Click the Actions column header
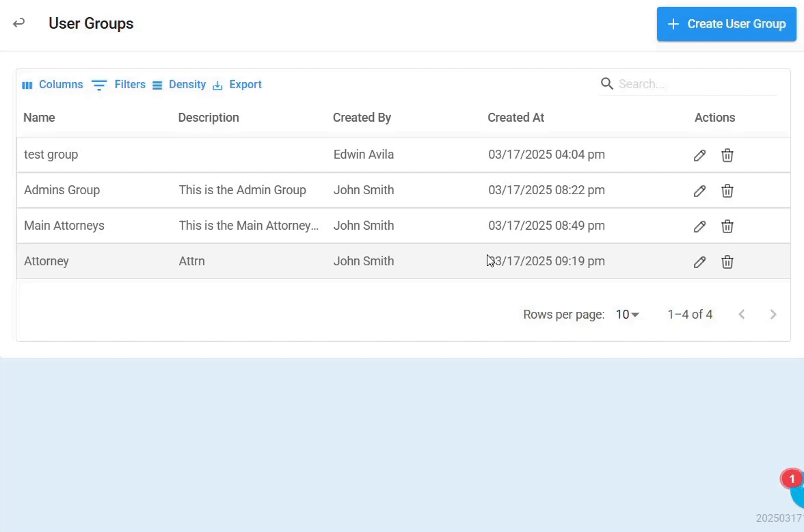804x532 pixels. tap(714, 118)
